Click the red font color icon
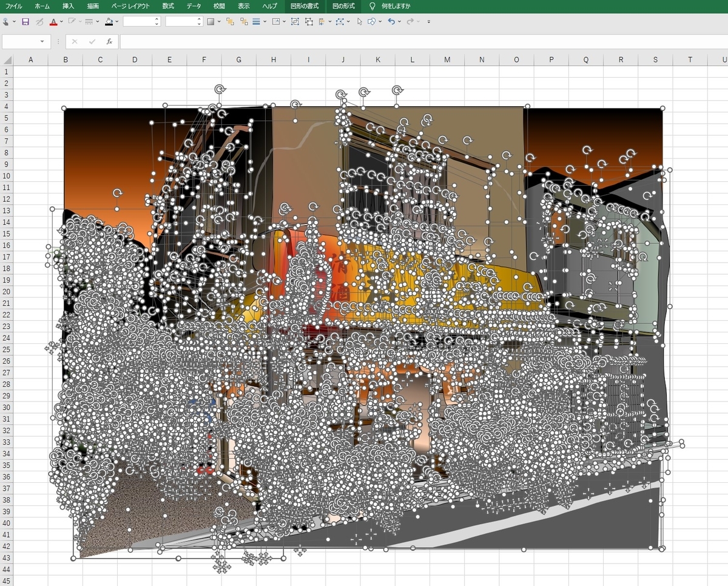 click(x=53, y=21)
